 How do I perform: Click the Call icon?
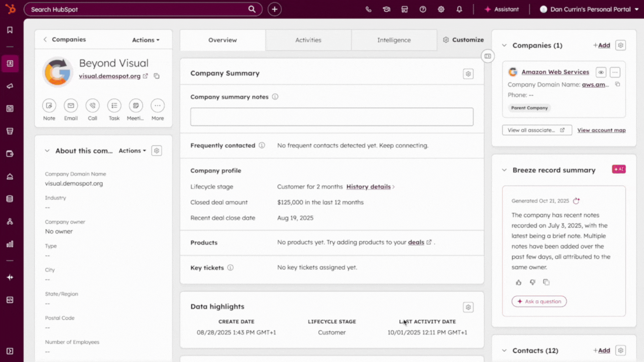point(92,106)
